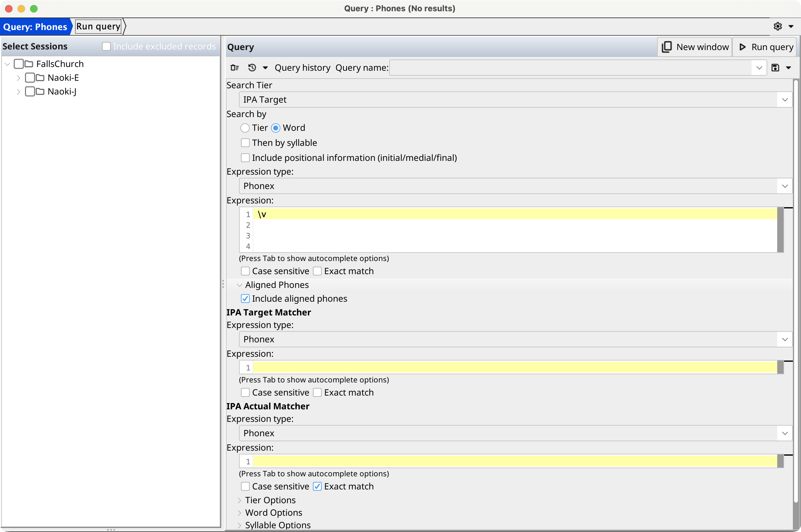The height and width of the screenshot is (532, 801).
Task: Select the Naoki-E label in session tree
Action: coord(63,78)
